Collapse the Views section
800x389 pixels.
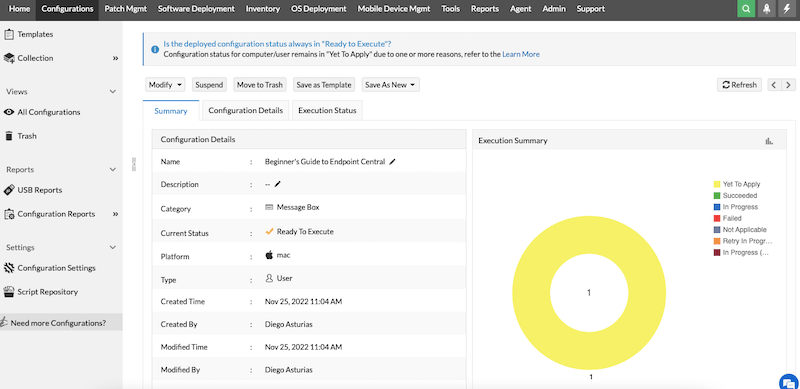(x=113, y=92)
